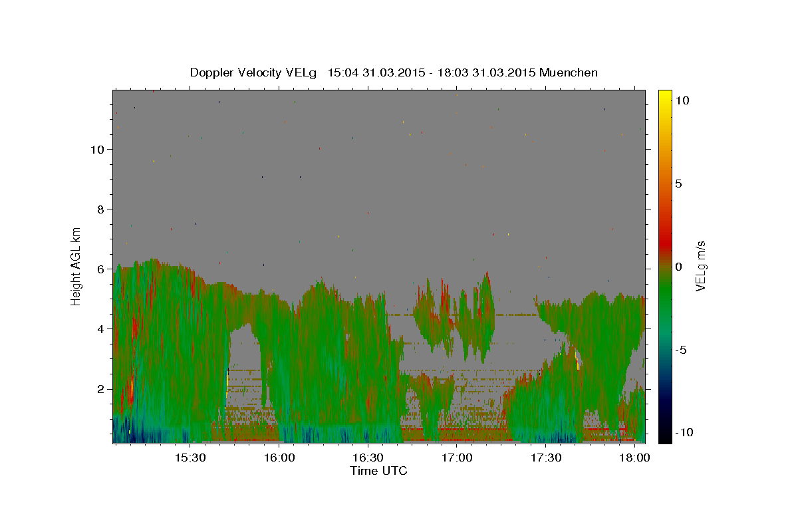This screenshot has height=532, width=798.
Task: Click the 16:00 time tick label
Action: click(279, 458)
